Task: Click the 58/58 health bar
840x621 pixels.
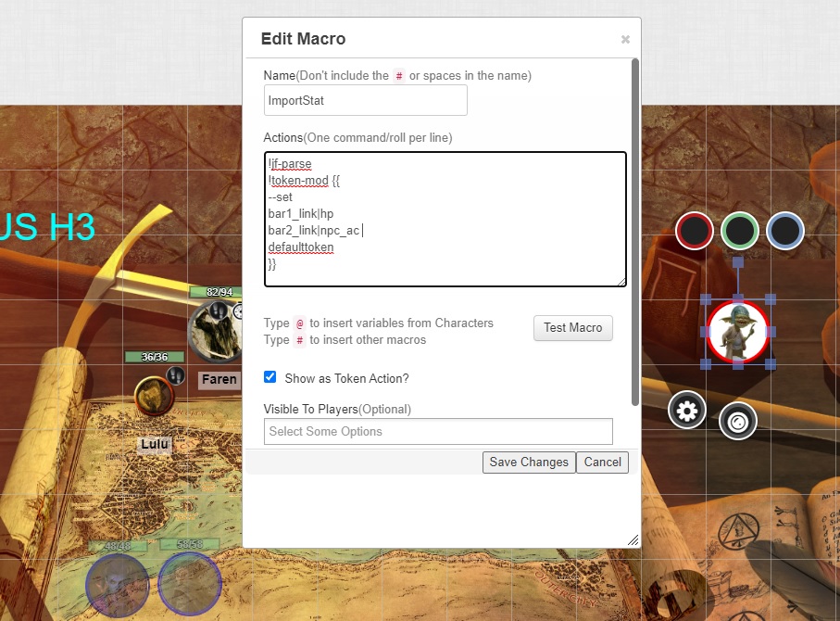Action: [x=190, y=544]
